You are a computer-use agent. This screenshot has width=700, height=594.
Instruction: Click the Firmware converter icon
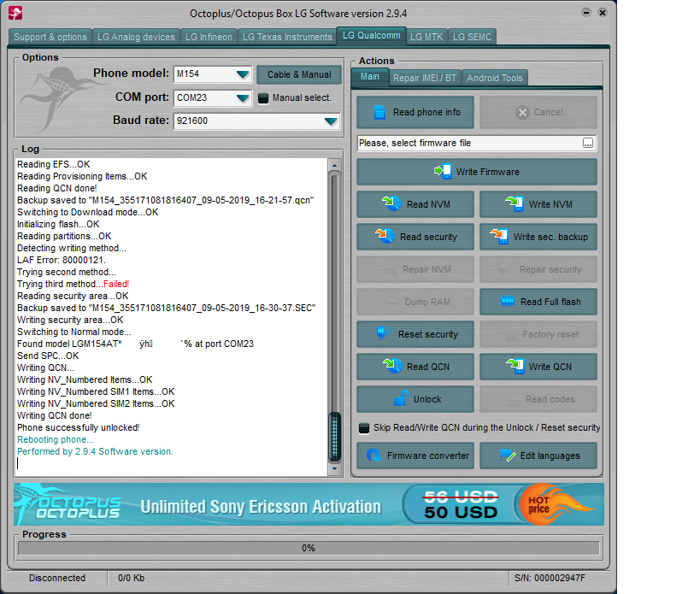[x=374, y=456]
